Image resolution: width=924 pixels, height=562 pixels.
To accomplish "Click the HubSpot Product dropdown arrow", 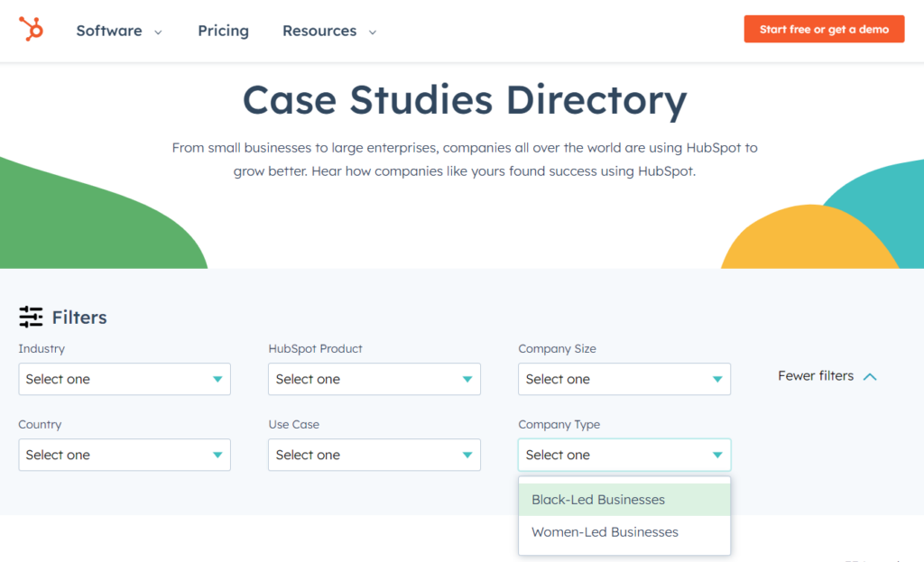I will (x=467, y=380).
